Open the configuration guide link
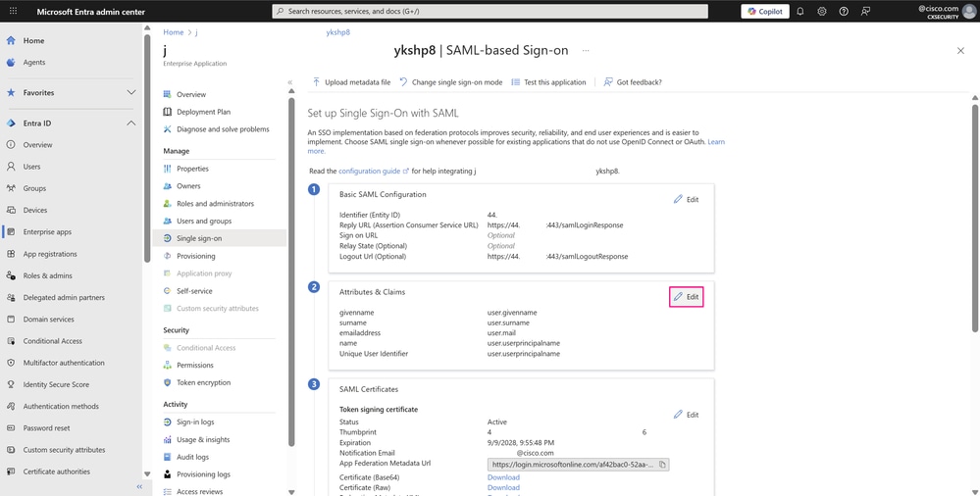This screenshot has width=980, height=496. click(x=374, y=171)
